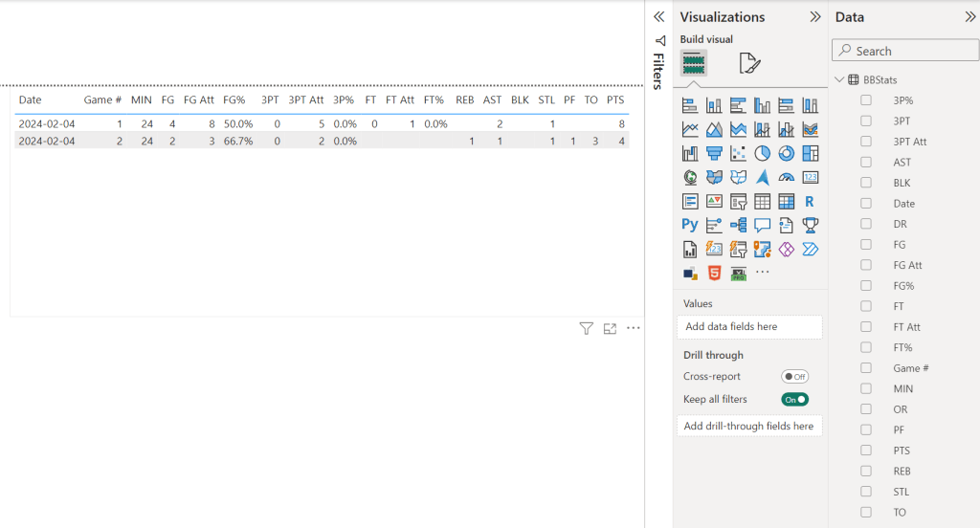Select the gauge visual

787,177
